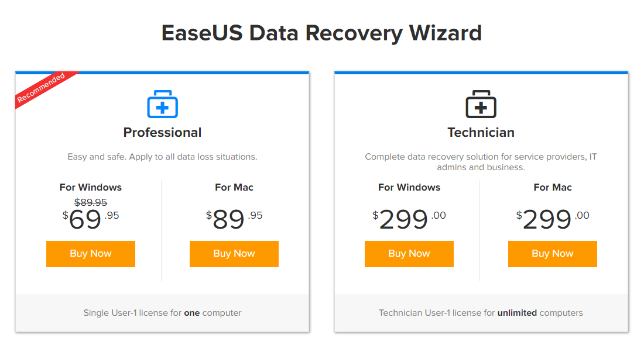Click the black first-aid kit Technician icon
644x352 pixels.
(481, 104)
